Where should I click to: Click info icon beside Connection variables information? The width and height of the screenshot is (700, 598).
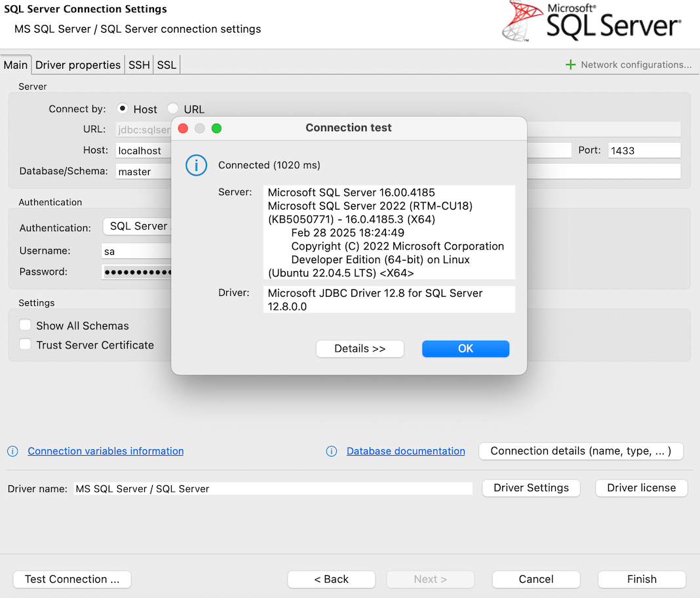12,451
